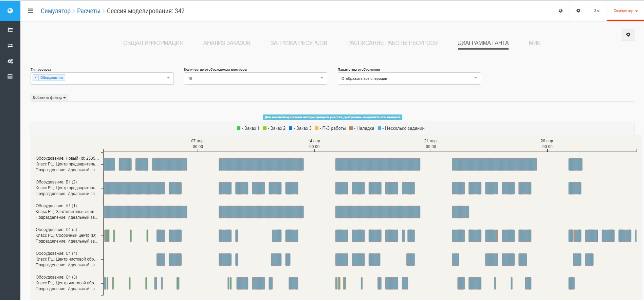Viewport: 644px width, 301px height.
Task: Click the last Gantt bar in the Новый row
Action: [x=575, y=164]
